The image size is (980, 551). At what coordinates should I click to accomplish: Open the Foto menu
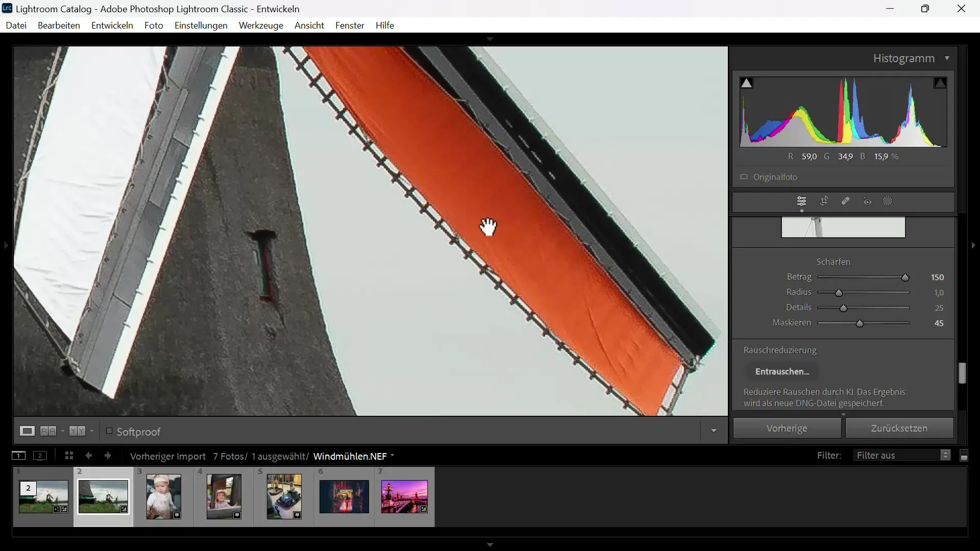[154, 26]
